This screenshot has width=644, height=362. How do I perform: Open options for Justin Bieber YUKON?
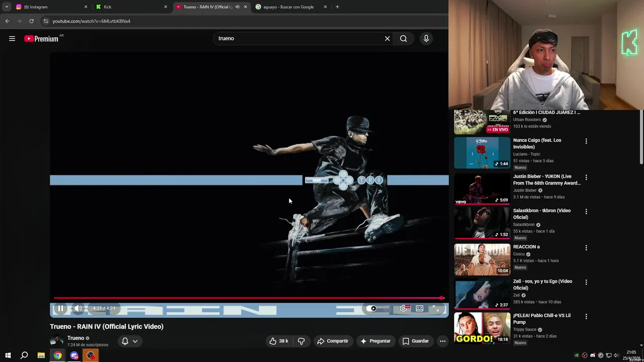point(586,177)
